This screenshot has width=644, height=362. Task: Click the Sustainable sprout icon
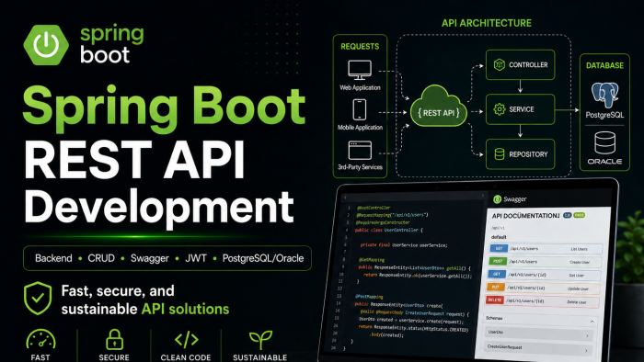tap(260, 340)
